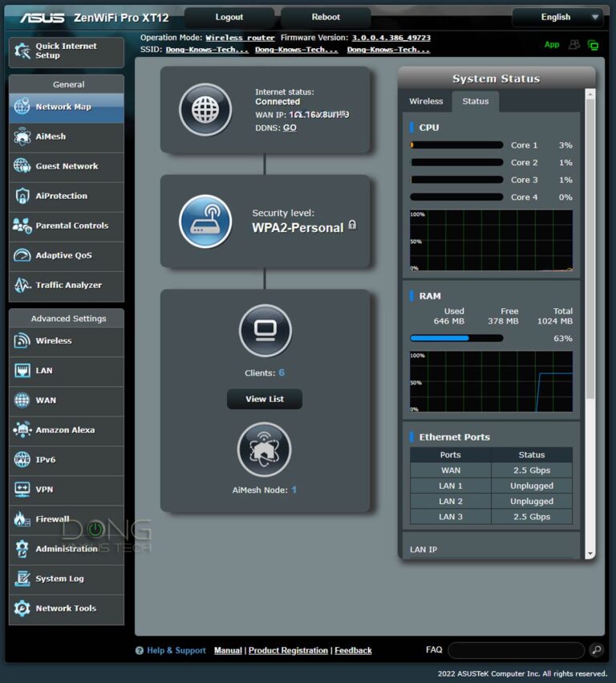Click the green network status icon in header
The width and height of the screenshot is (616, 683).
pos(593,45)
